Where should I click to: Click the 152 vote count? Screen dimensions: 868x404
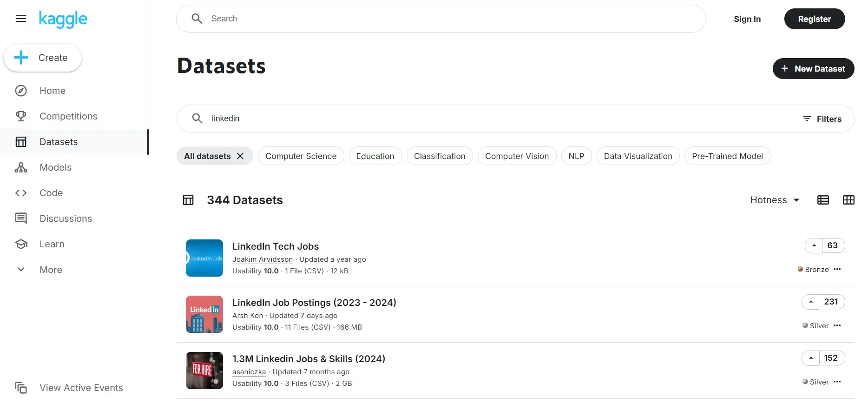[x=831, y=358]
